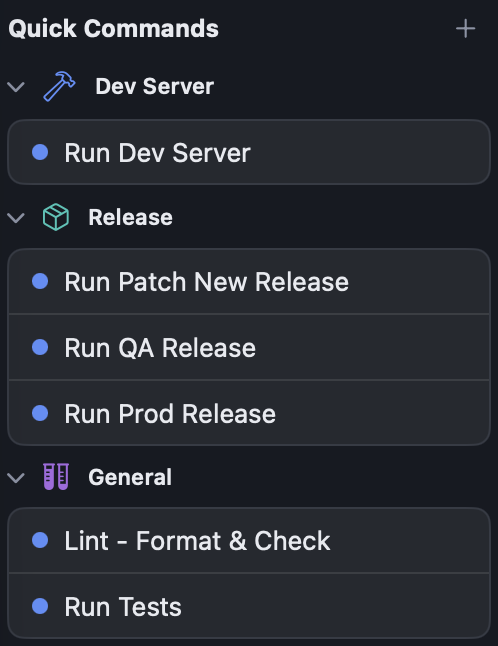This screenshot has height=646, width=498.
Task: Launch Run Patch New Release command
Action: click(249, 281)
